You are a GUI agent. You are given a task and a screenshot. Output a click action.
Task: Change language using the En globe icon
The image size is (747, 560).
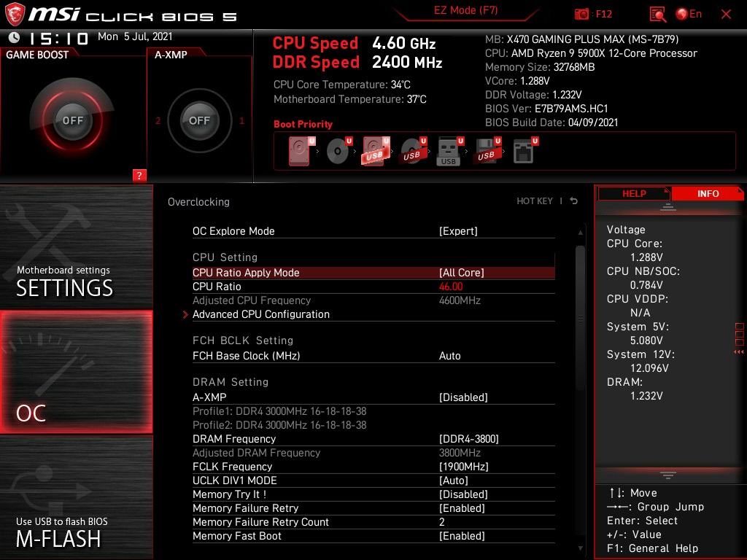(689, 15)
